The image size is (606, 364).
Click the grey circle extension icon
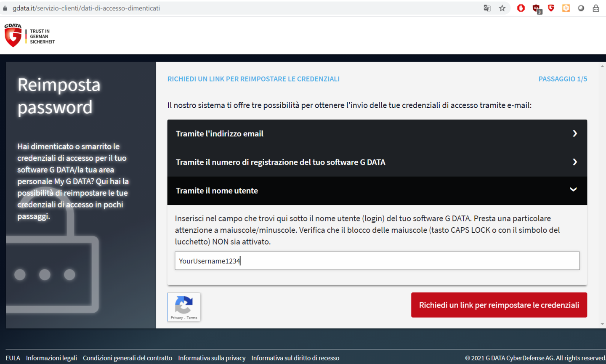click(581, 8)
